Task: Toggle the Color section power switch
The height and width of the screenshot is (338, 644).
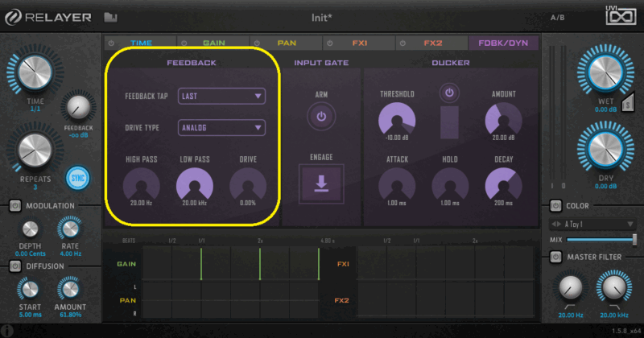Action: click(556, 206)
